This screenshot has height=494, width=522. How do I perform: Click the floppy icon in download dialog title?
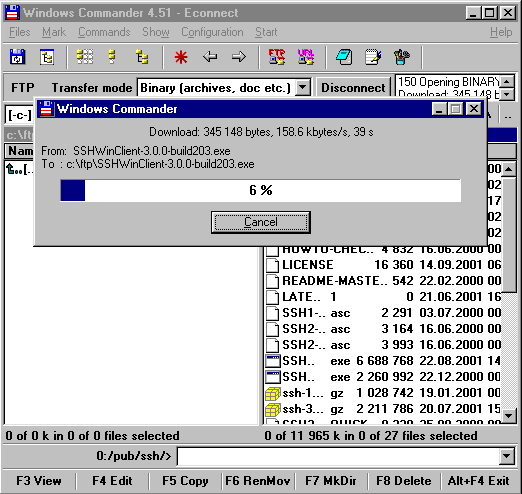point(46,109)
